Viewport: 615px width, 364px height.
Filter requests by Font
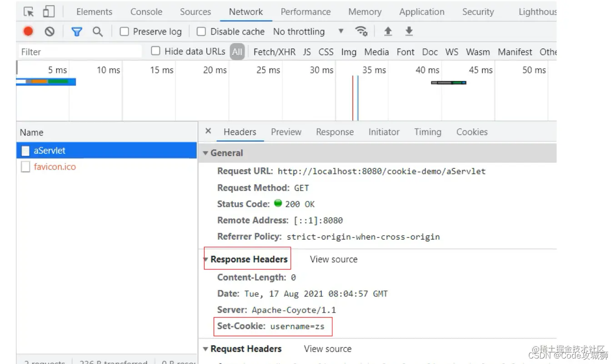[405, 52]
